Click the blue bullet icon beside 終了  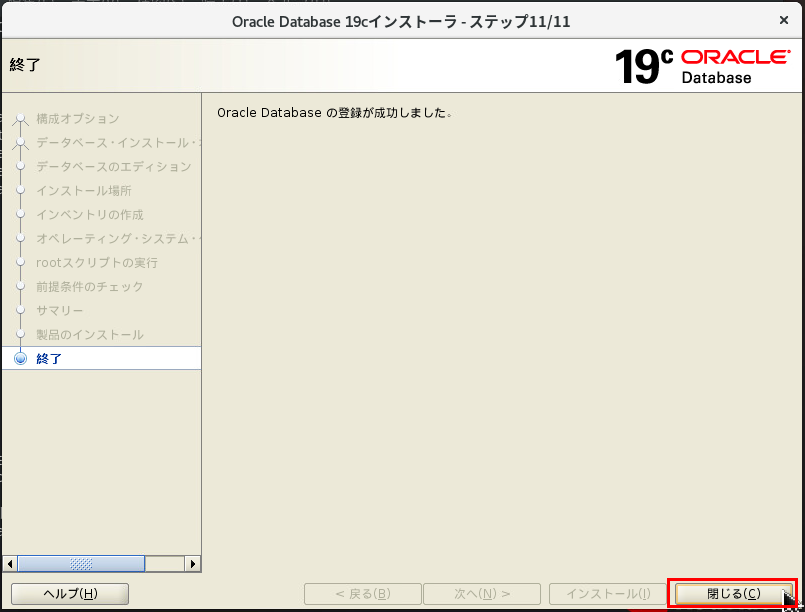point(21,358)
